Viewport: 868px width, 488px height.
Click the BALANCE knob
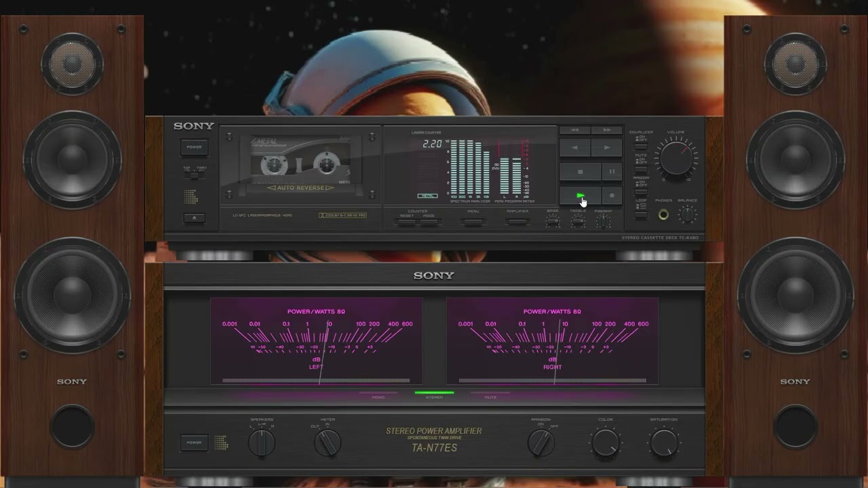[x=687, y=215]
